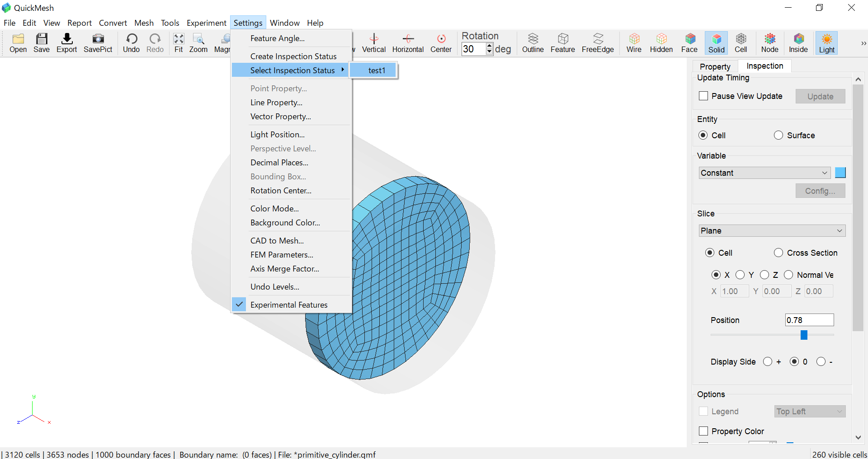Viewport: 868px width, 459px height.
Task: Select the Cross Section slice radio button
Action: (x=778, y=253)
